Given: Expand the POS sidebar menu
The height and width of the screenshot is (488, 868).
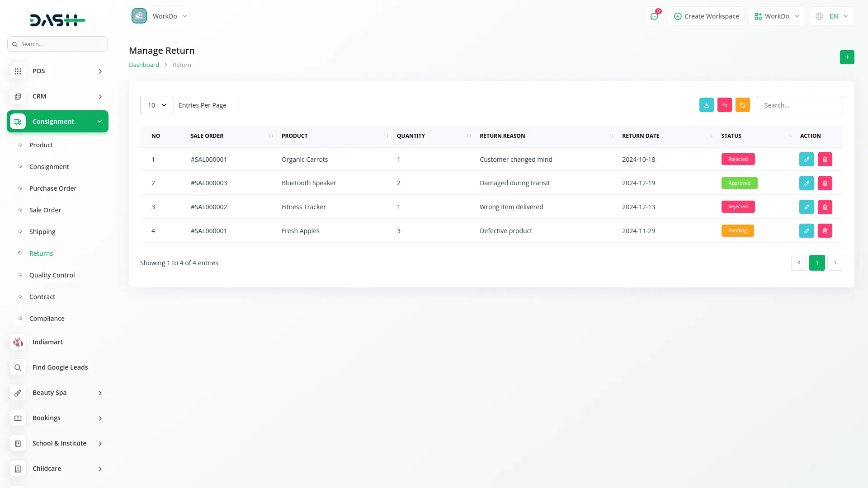Looking at the screenshot, I should [57, 71].
